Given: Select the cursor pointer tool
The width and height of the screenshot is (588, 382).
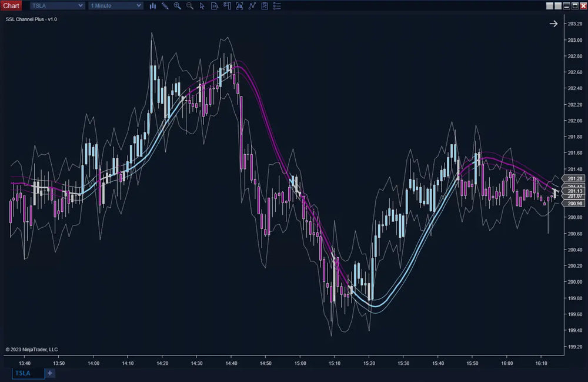Looking at the screenshot, I should [x=202, y=6].
